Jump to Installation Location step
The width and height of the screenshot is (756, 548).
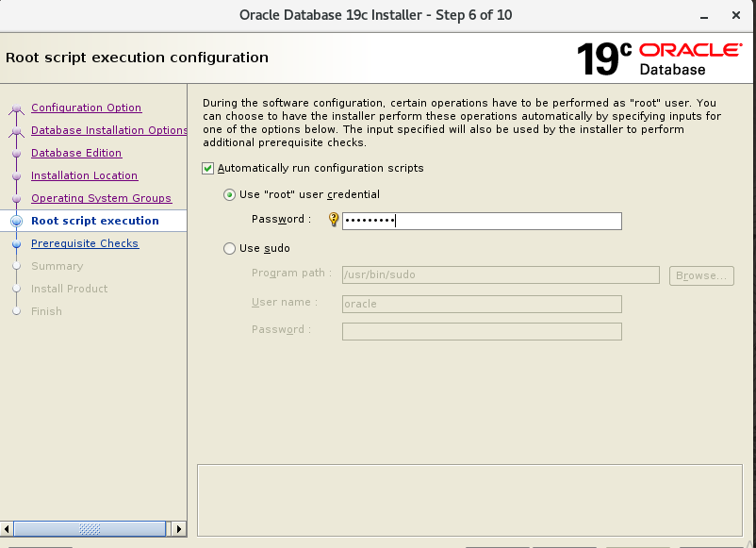click(x=85, y=175)
